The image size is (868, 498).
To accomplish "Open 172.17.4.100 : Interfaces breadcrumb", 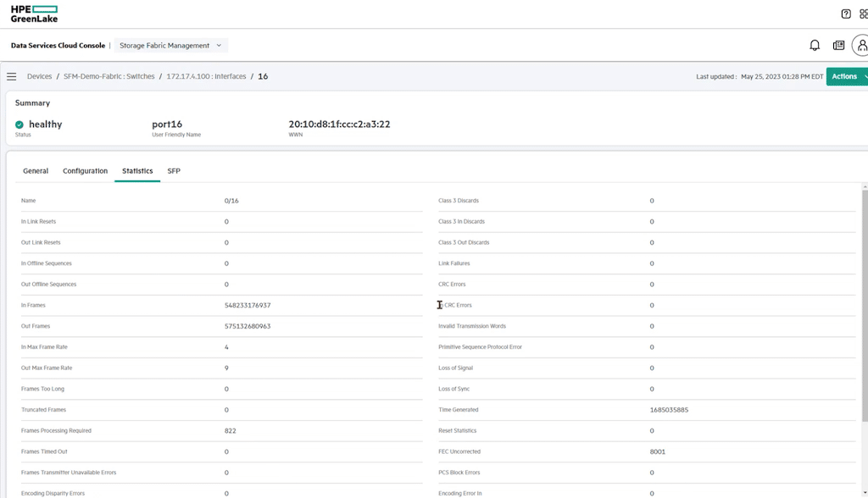I will point(206,76).
